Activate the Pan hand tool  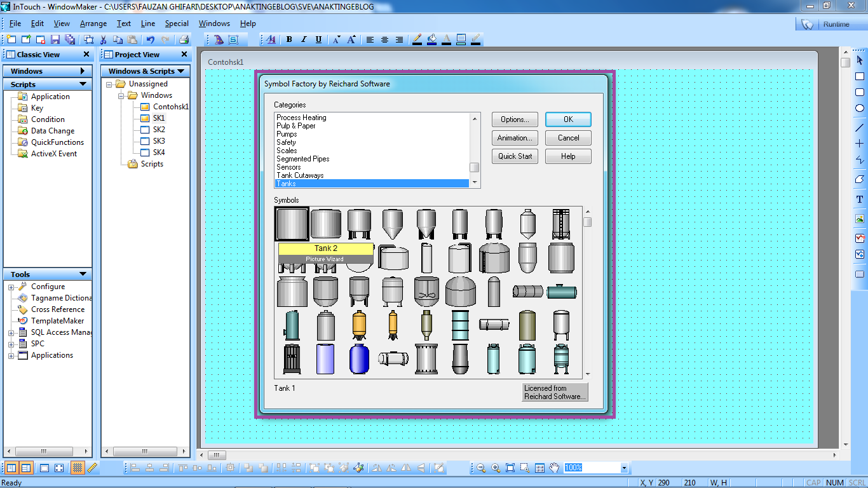(x=554, y=468)
